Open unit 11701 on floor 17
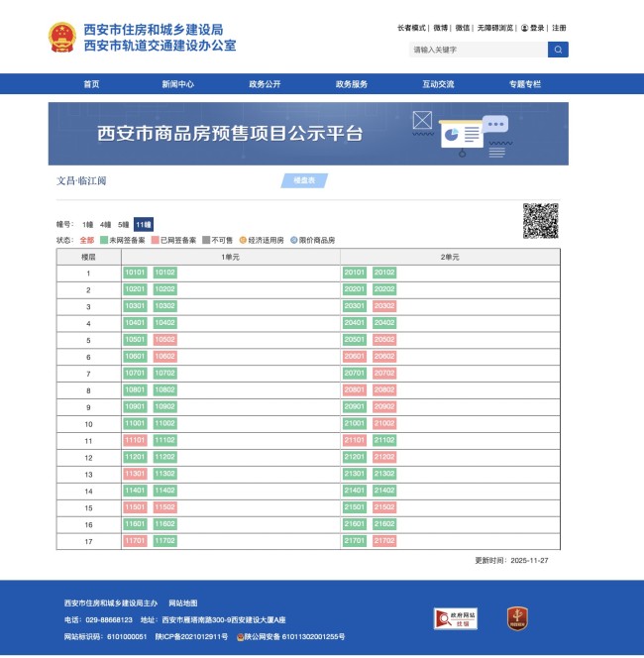 135,541
